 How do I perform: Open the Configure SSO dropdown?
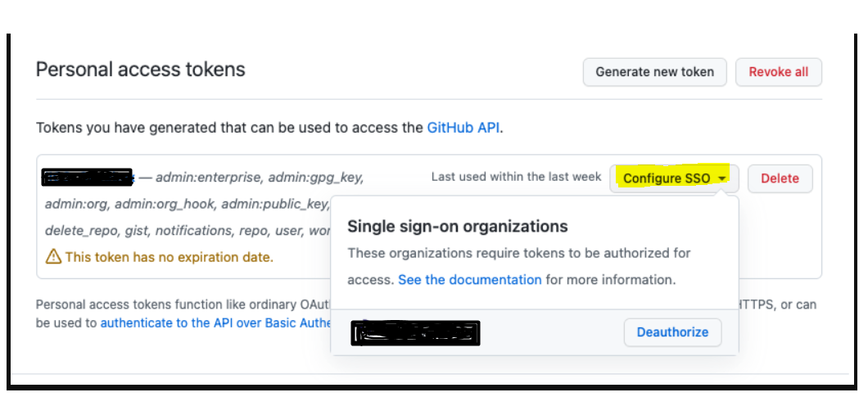674,178
